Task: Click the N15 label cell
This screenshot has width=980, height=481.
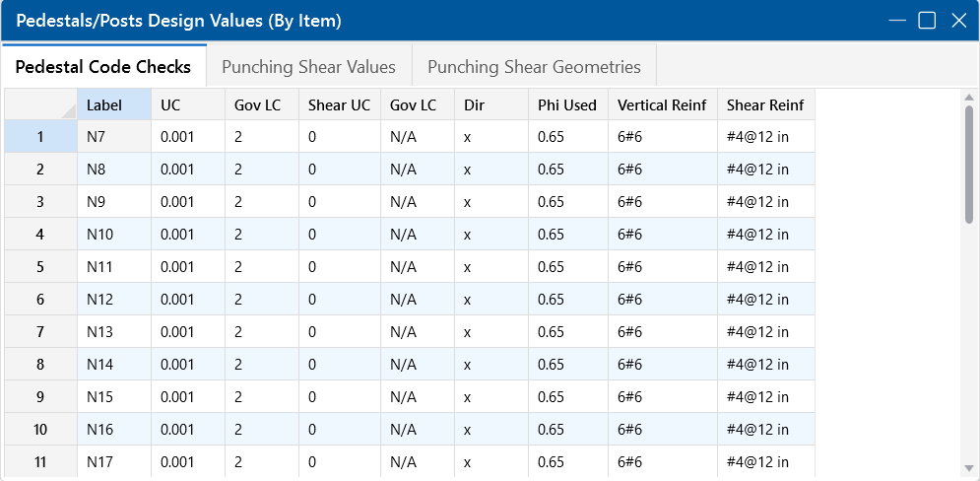Action: [114, 397]
